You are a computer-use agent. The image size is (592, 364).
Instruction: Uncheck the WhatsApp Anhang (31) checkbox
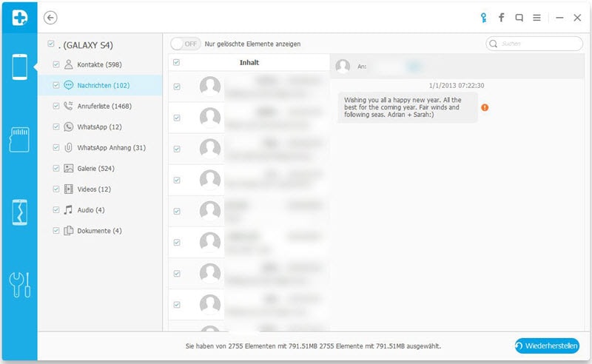click(56, 148)
